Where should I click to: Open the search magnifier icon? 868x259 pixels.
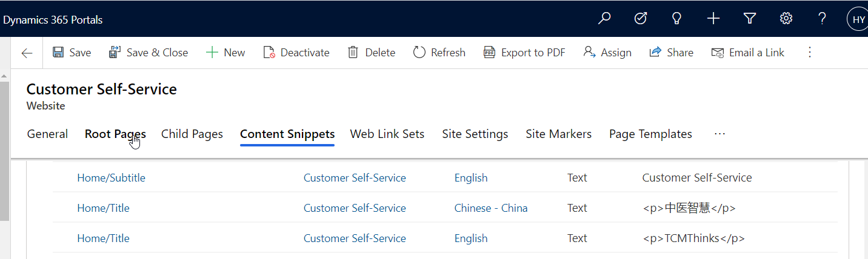(604, 19)
